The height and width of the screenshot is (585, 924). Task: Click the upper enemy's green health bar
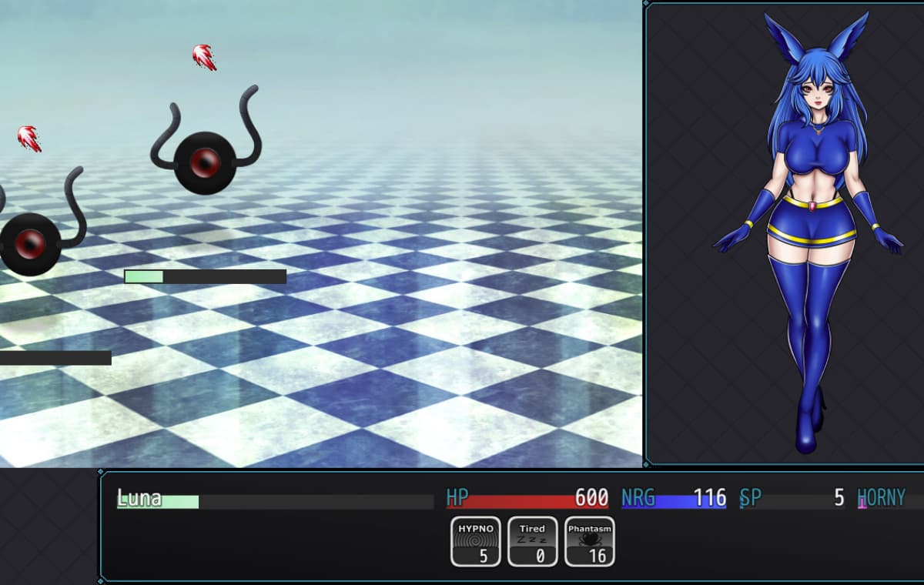(205, 276)
